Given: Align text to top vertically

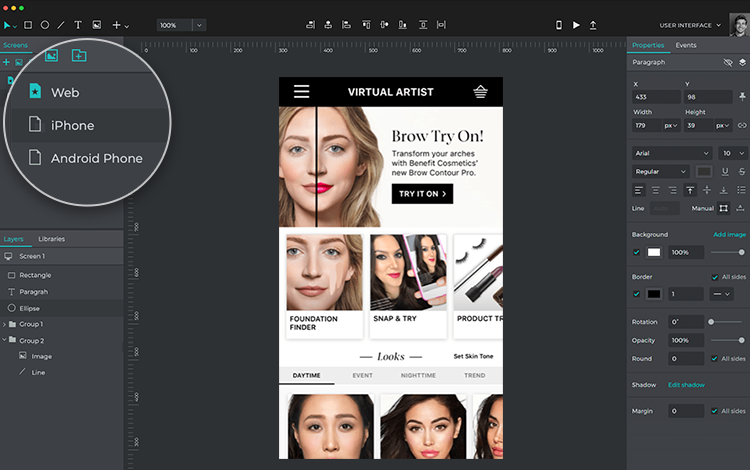Looking at the screenshot, I should click(690, 190).
